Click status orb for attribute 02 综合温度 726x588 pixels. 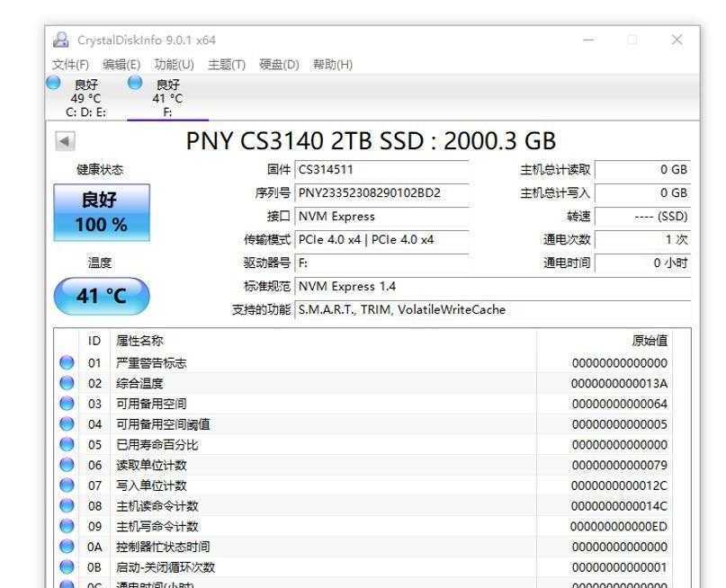pos(67,383)
